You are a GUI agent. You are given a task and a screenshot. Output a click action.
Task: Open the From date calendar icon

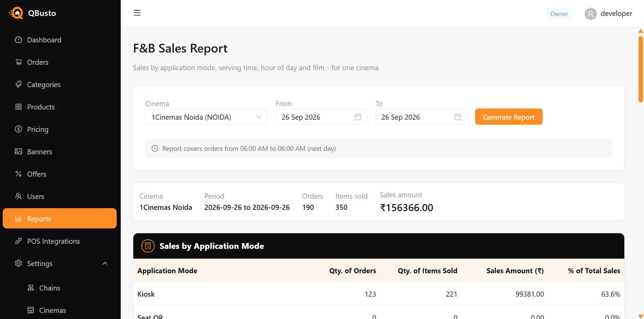click(x=358, y=117)
